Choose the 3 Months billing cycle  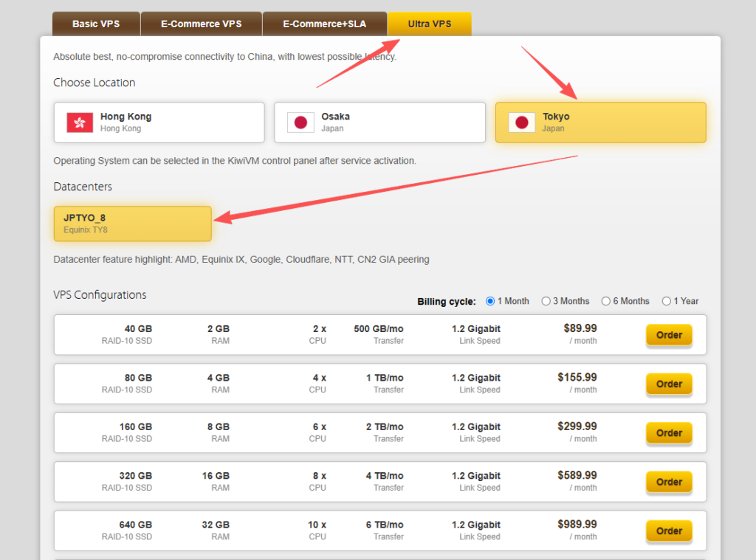pyautogui.click(x=546, y=301)
